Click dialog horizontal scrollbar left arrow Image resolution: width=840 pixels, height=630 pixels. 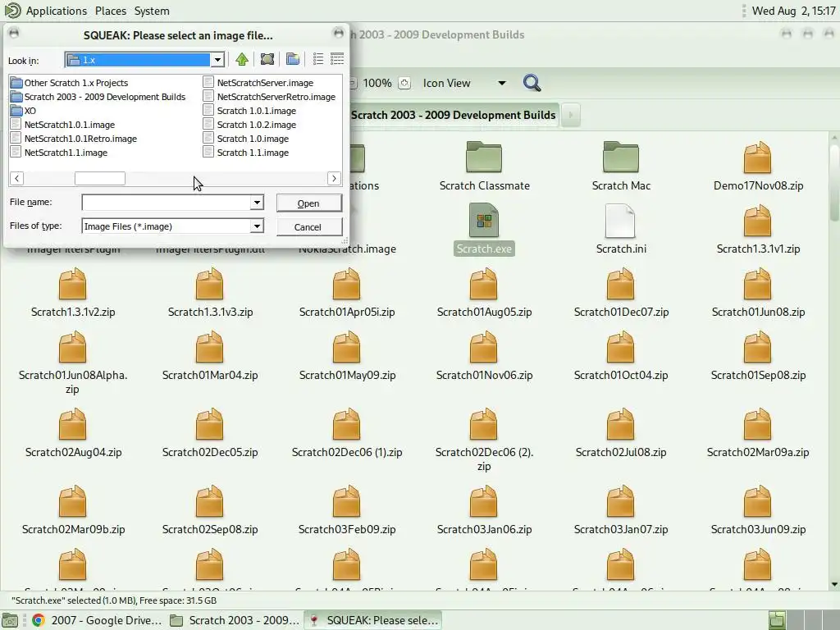[16, 178]
